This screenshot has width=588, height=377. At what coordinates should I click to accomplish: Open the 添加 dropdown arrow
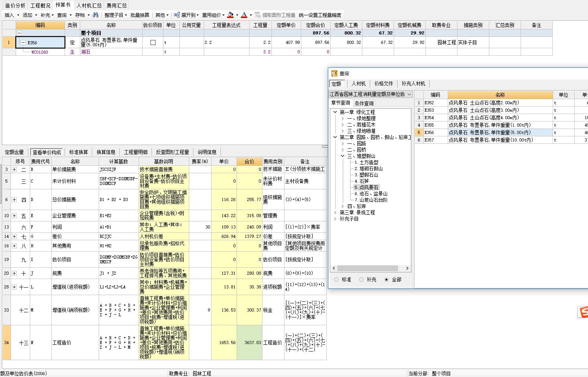coord(36,15)
